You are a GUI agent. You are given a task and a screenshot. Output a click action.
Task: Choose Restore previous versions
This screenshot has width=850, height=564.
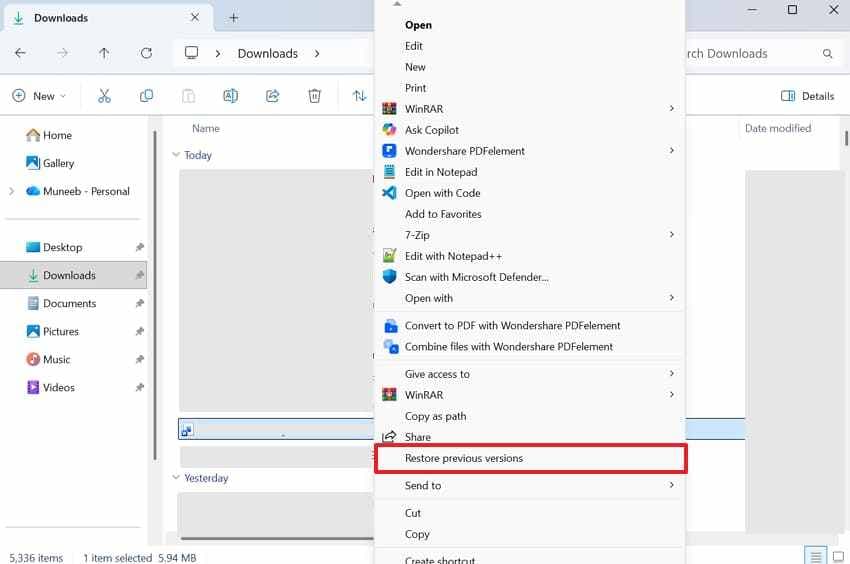coord(531,458)
